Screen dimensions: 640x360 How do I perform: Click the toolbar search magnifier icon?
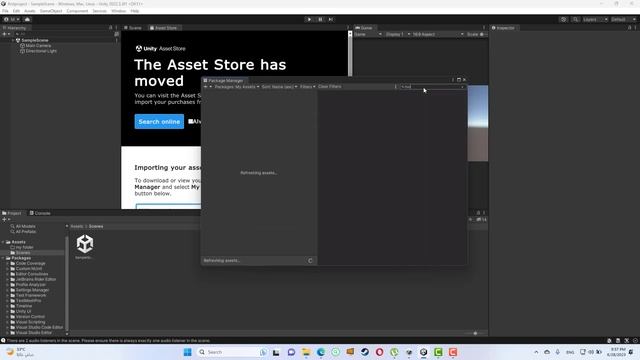575,19
